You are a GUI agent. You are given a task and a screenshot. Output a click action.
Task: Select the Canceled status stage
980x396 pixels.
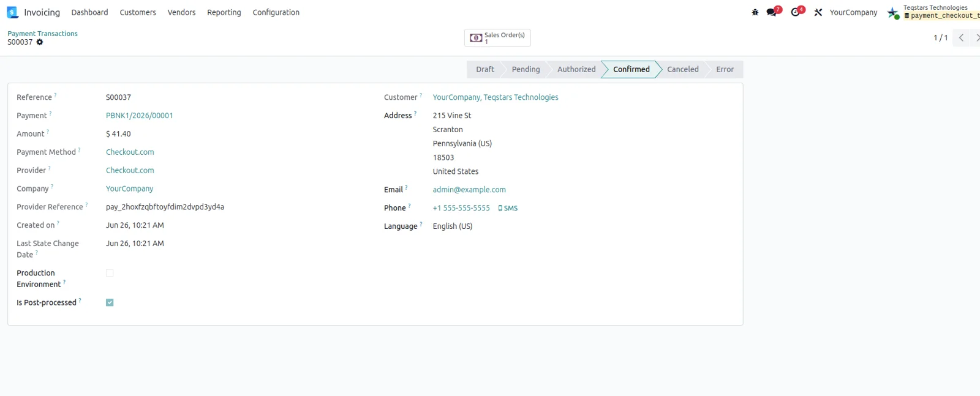point(683,69)
